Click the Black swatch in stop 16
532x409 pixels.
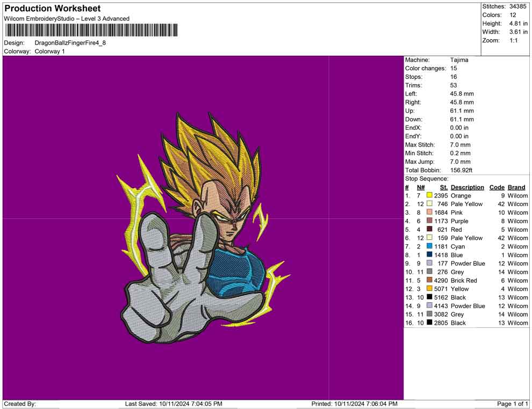tap(429, 323)
